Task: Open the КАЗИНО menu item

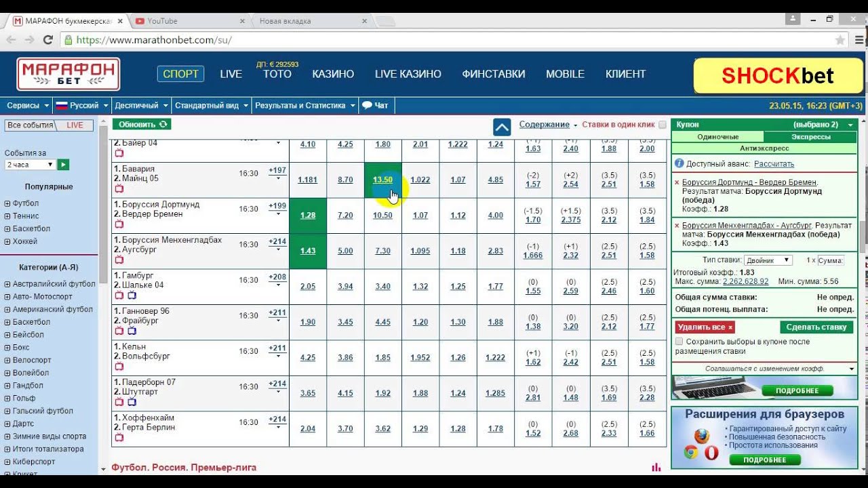Action: (333, 74)
